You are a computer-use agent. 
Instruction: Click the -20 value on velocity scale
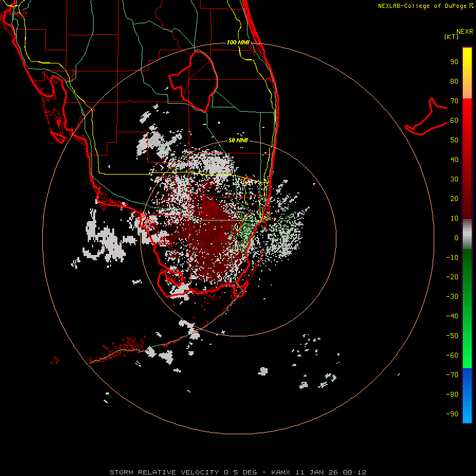pyautogui.click(x=452, y=277)
